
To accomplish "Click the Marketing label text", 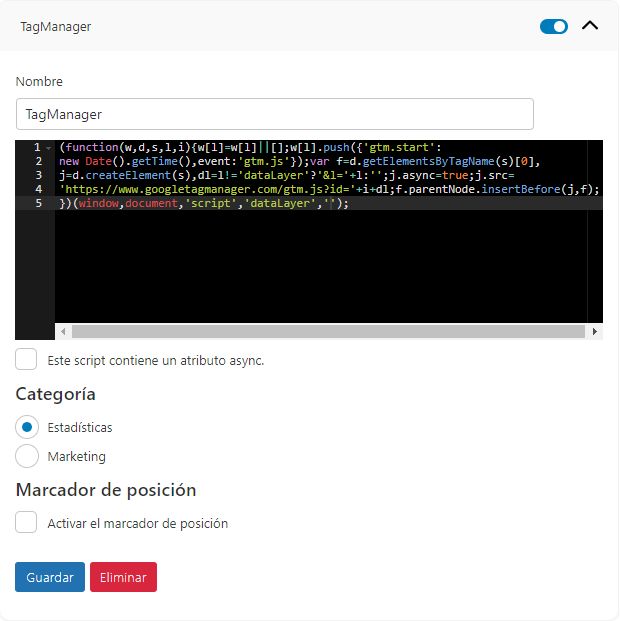I will click(76, 456).
